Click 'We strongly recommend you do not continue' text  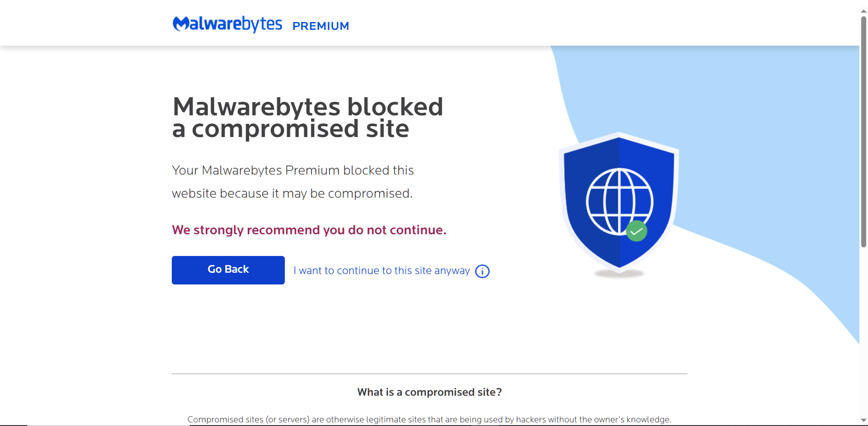point(309,230)
